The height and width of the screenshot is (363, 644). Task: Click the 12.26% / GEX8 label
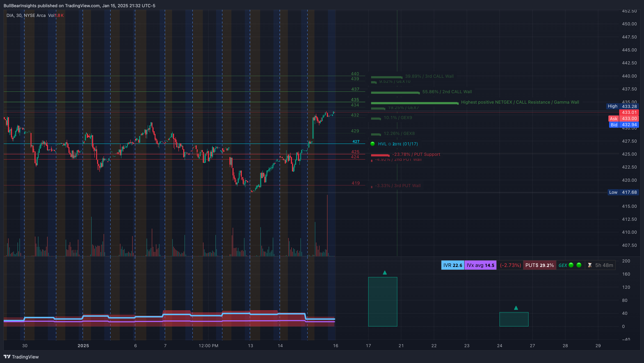[399, 133]
